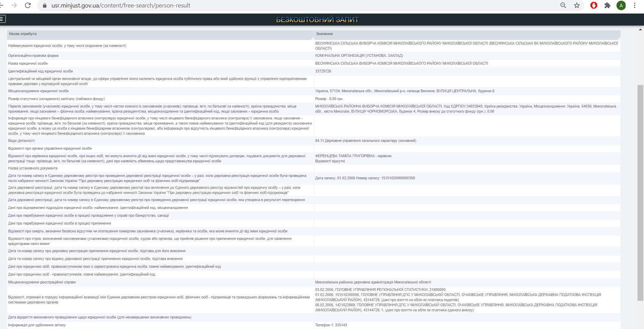Select КОМУНАЛЬНА ОРГАНІЗАЦІЯ (УСТАНОВА, ЗАКЛАД) value
The height and width of the screenshot is (329, 644).
[x=359, y=55]
